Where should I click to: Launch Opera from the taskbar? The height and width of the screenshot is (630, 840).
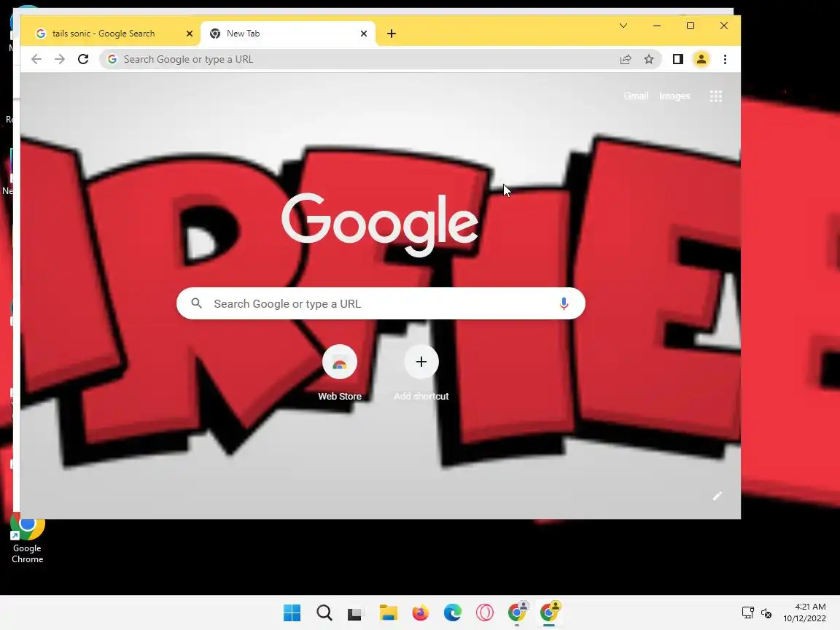tap(485, 612)
